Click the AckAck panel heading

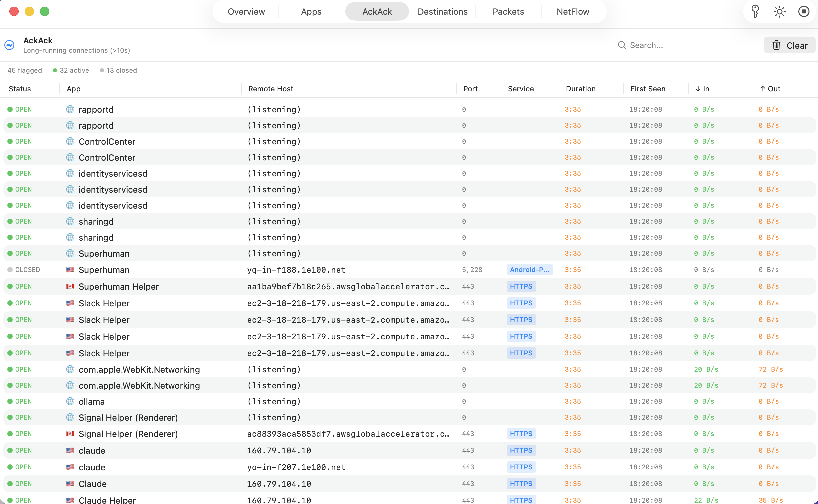38,40
